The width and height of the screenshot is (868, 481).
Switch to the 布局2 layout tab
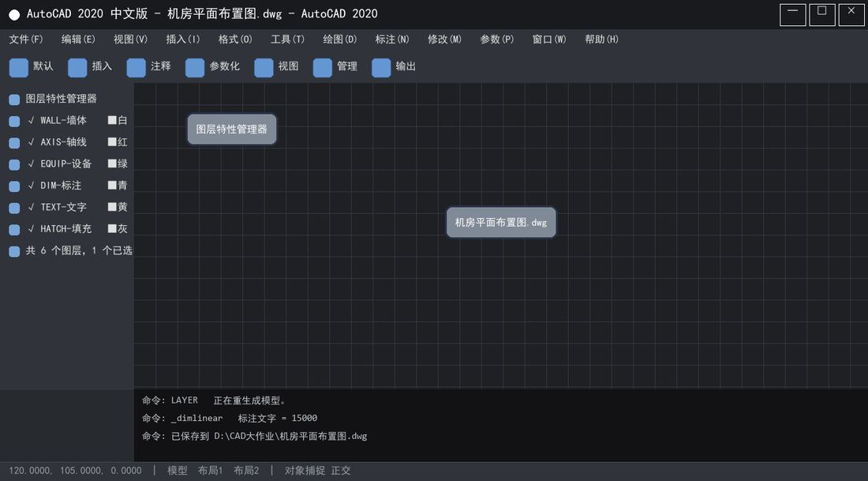coord(246,471)
